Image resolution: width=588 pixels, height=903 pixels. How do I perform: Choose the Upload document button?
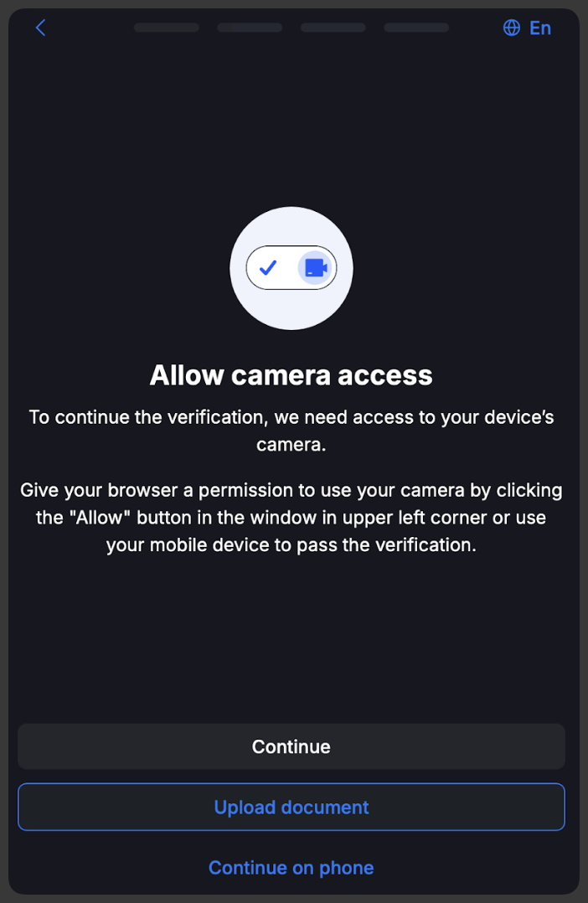pos(291,807)
